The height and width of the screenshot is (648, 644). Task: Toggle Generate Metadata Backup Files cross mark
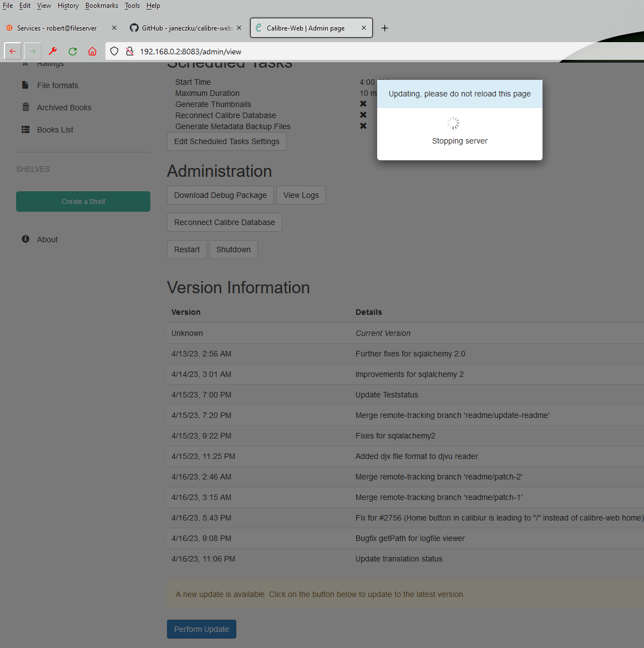click(x=363, y=126)
